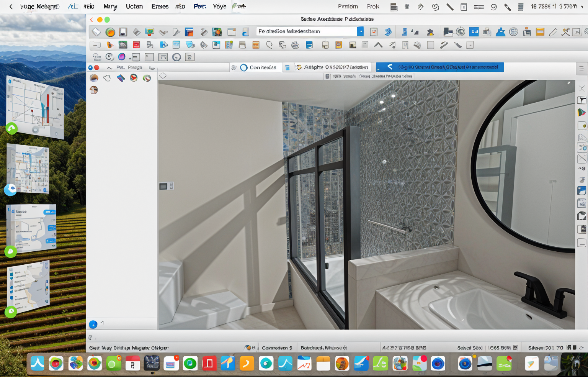Select the pencil icon in top right toolbar
Image resolution: width=588 pixels, height=377 pixels.
pos(553,32)
